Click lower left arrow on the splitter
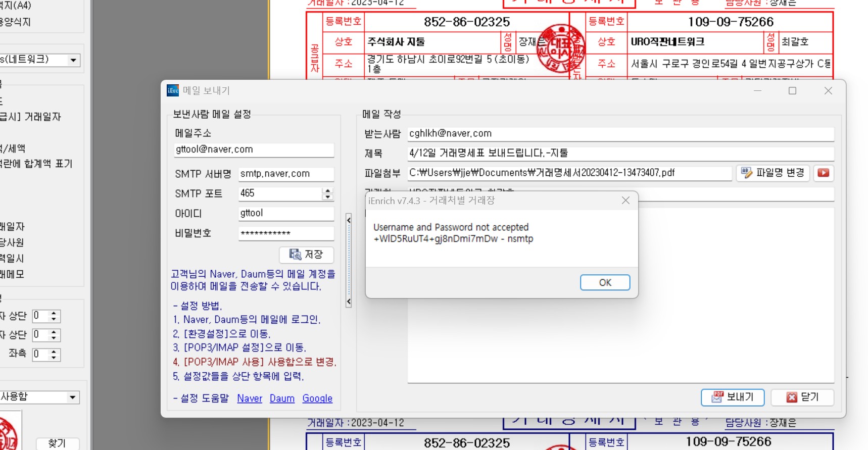The height and width of the screenshot is (450, 868). click(349, 302)
